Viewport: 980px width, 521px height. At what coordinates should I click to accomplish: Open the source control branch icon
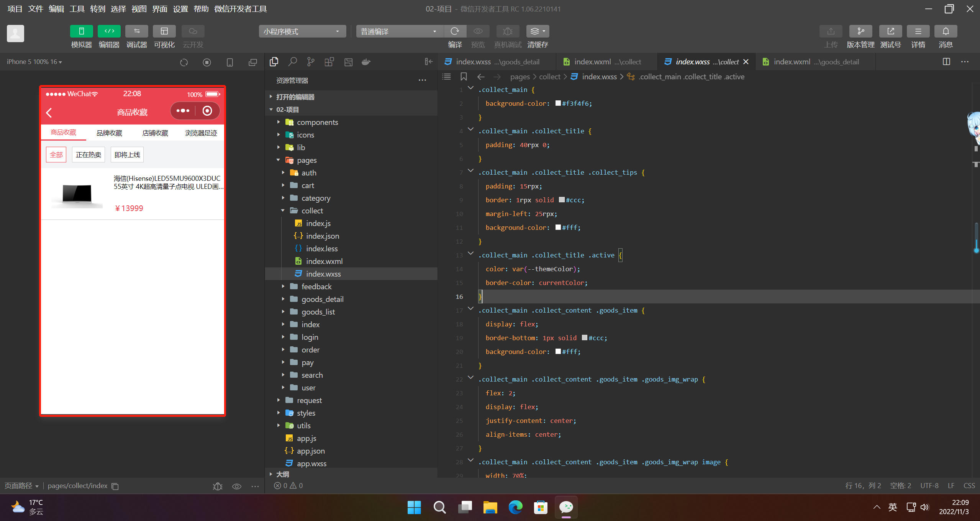click(x=311, y=62)
